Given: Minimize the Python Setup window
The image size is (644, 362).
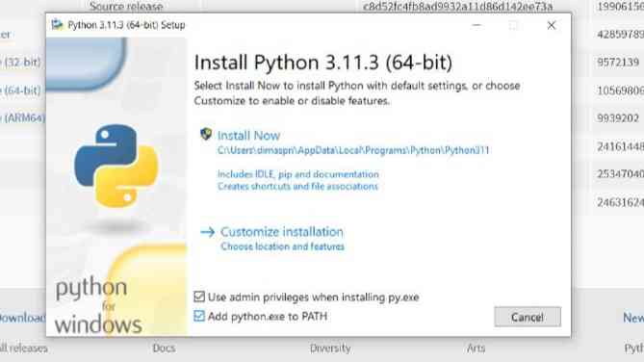Looking at the screenshot, I should tap(477, 25).
